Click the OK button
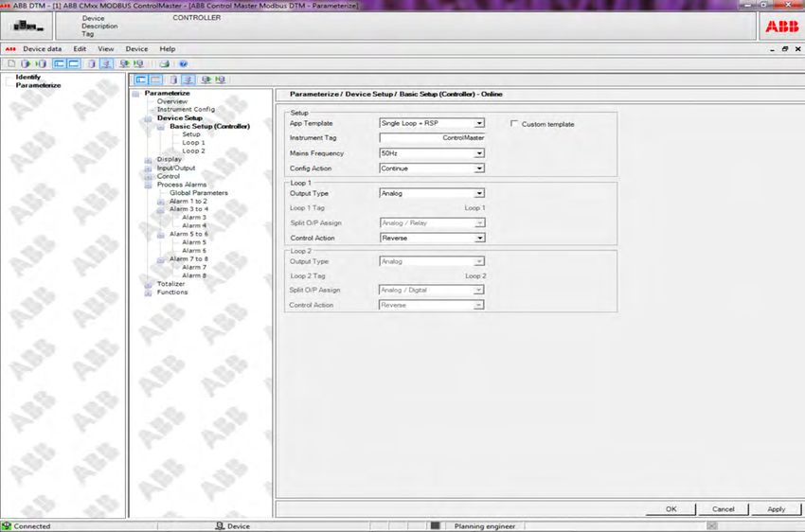The image size is (805, 532). pos(671,509)
